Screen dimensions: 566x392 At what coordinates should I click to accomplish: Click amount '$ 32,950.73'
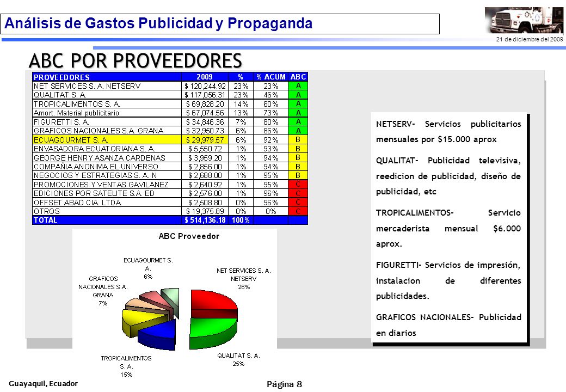[x=205, y=131]
